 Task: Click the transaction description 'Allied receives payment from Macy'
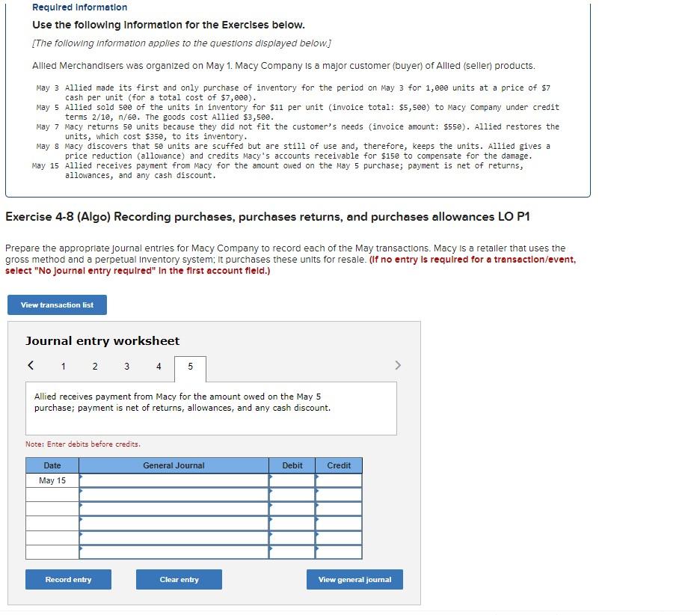[x=182, y=402]
